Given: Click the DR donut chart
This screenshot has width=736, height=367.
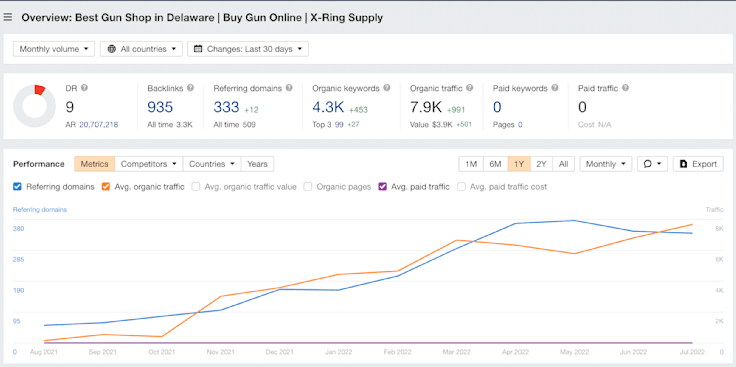Looking at the screenshot, I should (34, 106).
